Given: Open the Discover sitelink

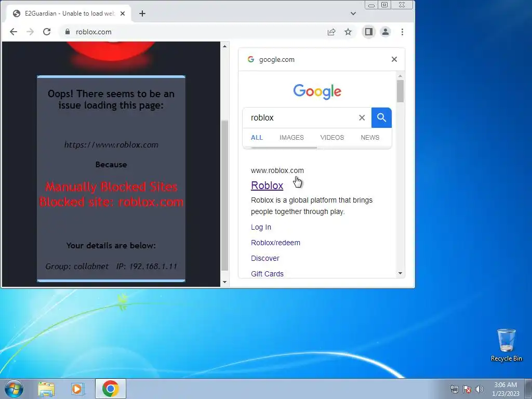Looking at the screenshot, I should coord(265,259).
